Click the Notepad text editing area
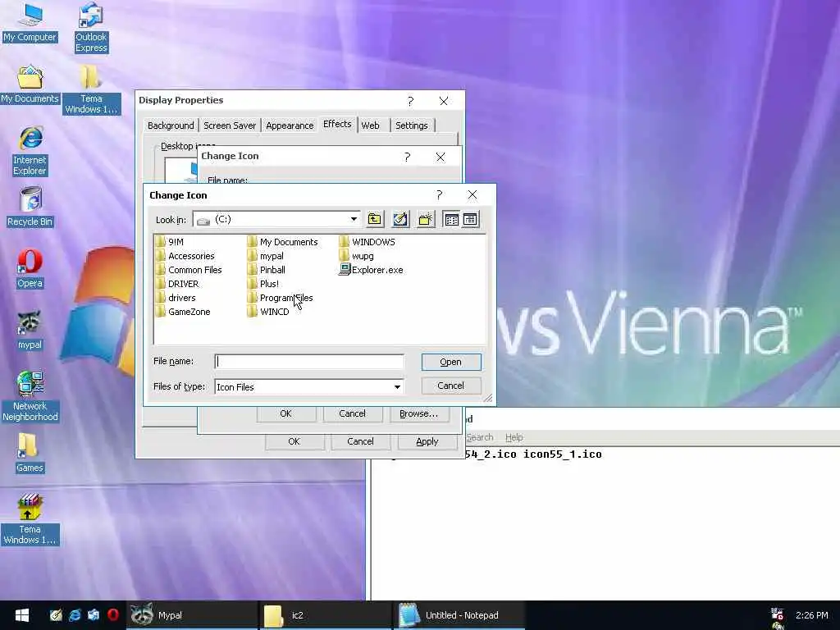Image resolution: width=840 pixels, height=630 pixels. (x=605, y=525)
